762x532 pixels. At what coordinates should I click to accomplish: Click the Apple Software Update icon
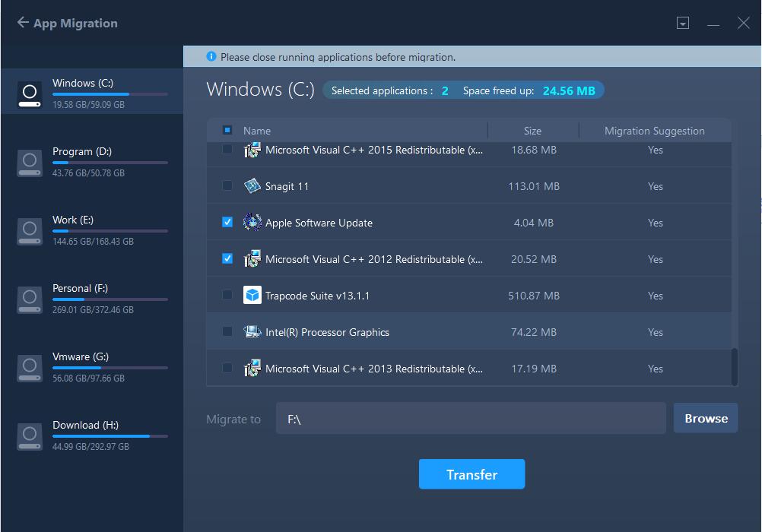tap(252, 223)
